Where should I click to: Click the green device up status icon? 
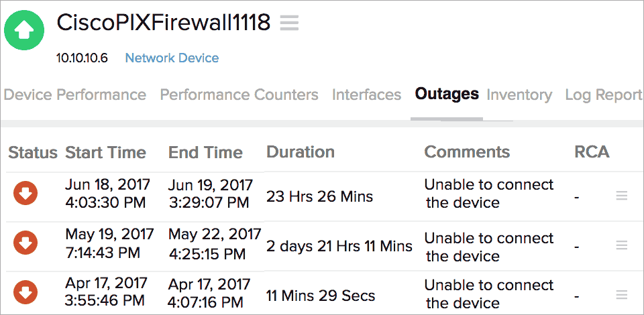tap(24, 29)
